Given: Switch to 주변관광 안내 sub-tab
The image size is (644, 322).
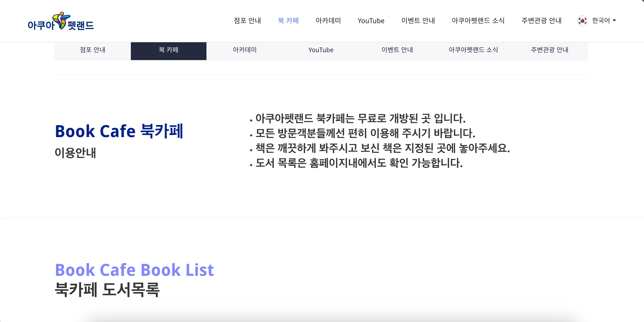Looking at the screenshot, I should click(x=550, y=51).
